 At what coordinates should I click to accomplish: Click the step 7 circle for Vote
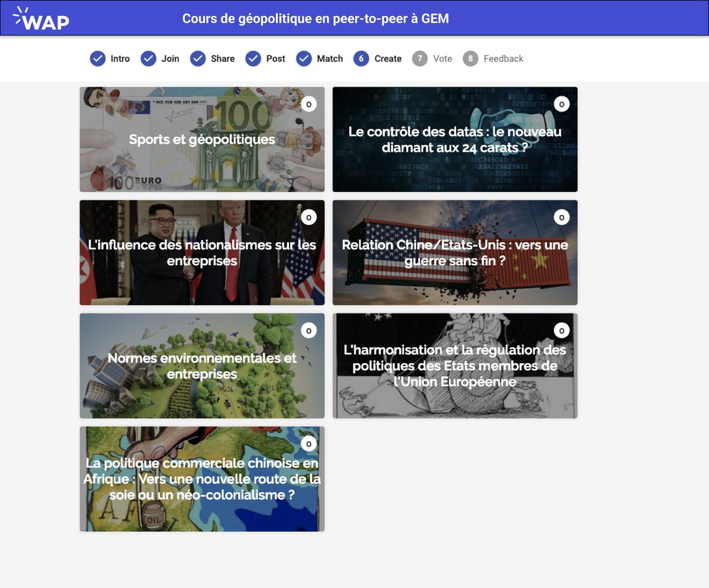[419, 58]
